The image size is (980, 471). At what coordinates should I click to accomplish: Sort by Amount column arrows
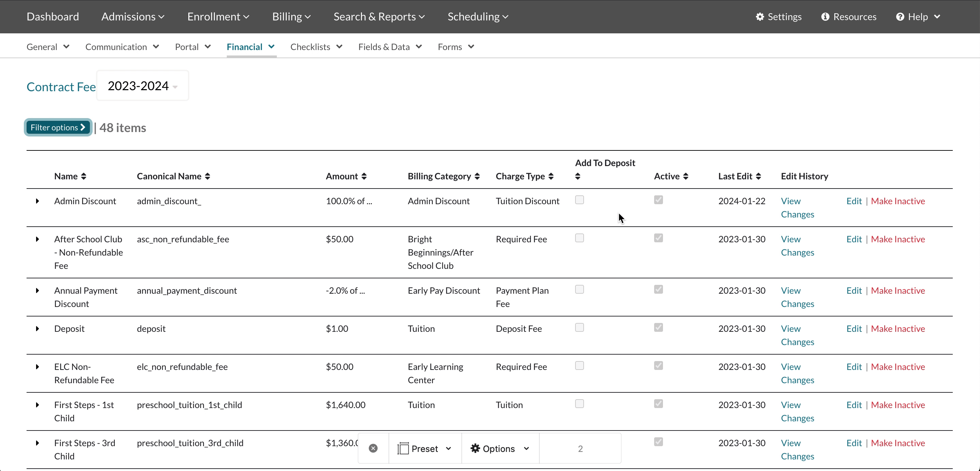pyautogui.click(x=364, y=176)
